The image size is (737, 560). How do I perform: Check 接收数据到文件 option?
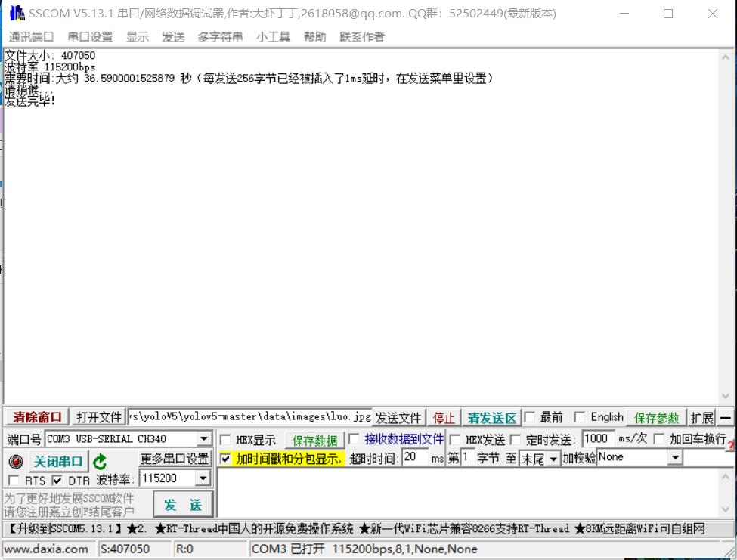point(353,438)
